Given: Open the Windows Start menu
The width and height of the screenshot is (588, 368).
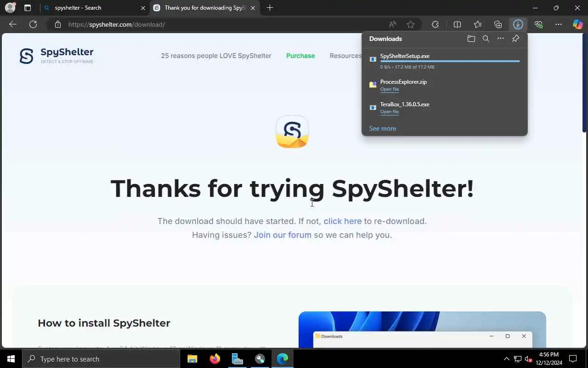Looking at the screenshot, I should click(x=11, y=359).
